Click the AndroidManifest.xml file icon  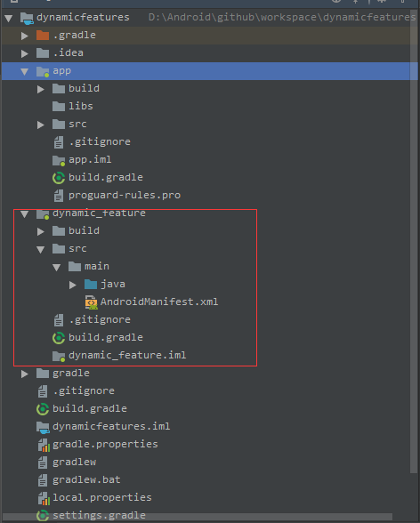91,302
